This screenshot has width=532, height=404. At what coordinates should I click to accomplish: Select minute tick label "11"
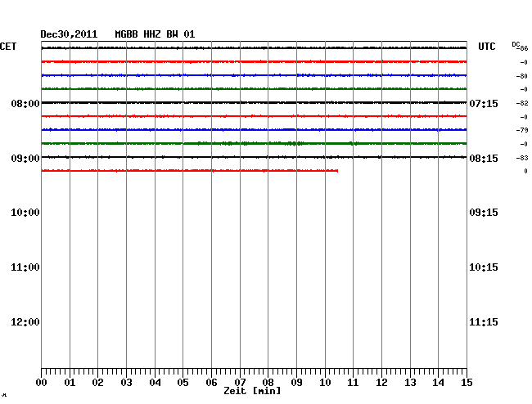point(353,383)
